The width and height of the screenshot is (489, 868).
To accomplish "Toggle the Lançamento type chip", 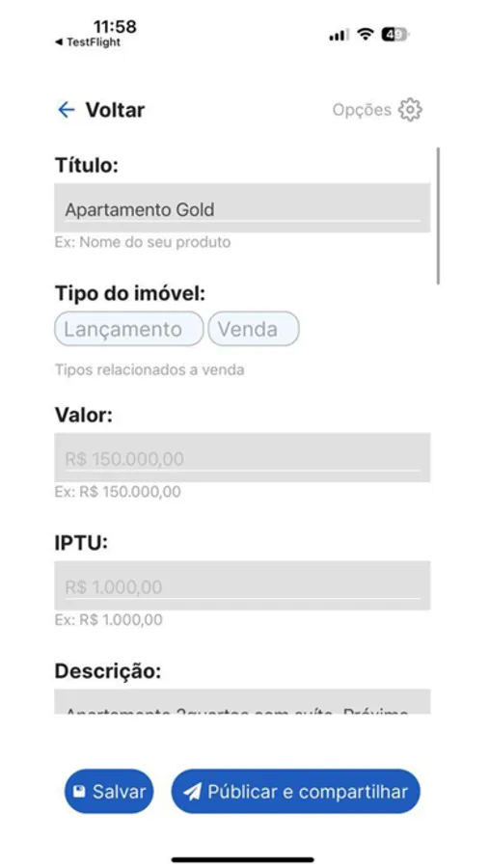I will point(128,329).
